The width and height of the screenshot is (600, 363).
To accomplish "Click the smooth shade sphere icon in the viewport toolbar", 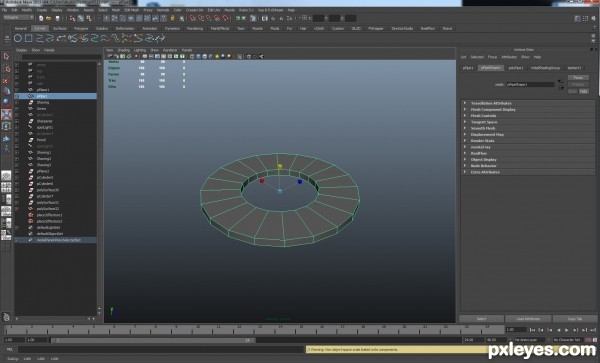I will pos(204,56).
